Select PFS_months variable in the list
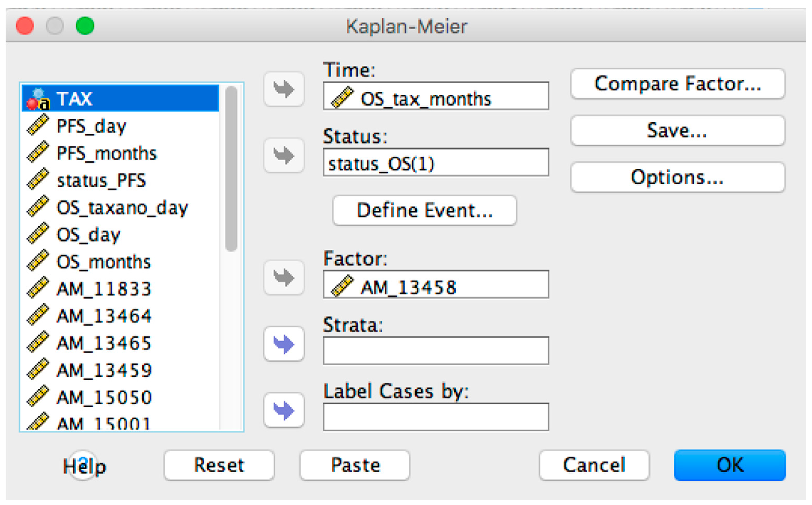 pos(106,154)
